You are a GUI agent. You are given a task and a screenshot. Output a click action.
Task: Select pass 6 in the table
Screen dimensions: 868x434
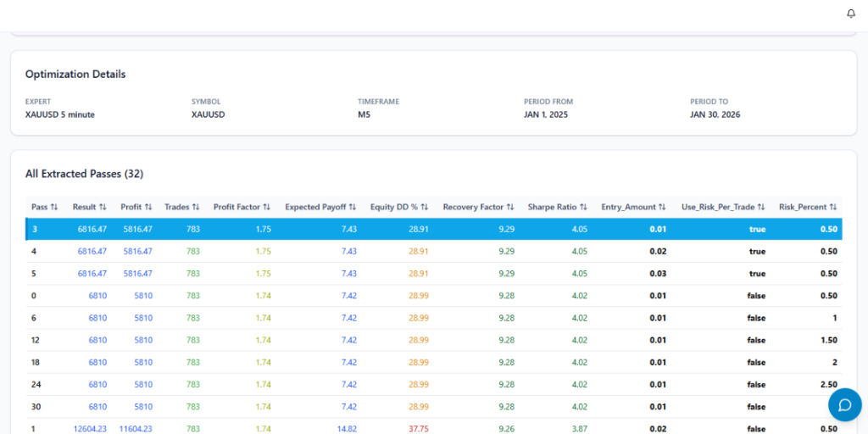pos(434,318)
